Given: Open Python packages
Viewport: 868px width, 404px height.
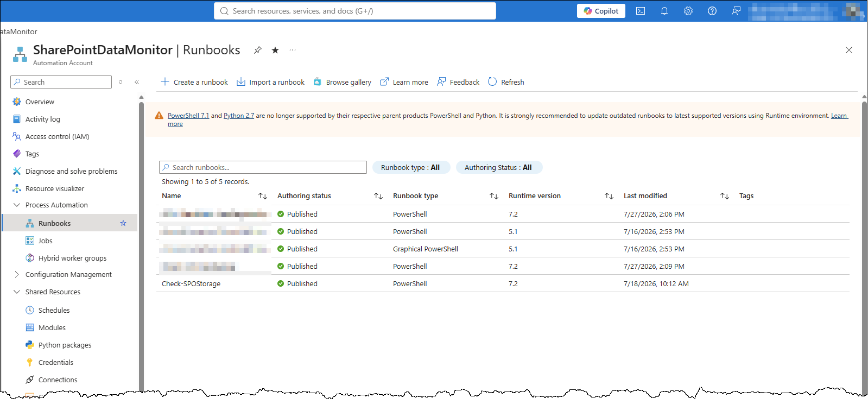Looking at the screenshot, I should [x=65, y=345].
